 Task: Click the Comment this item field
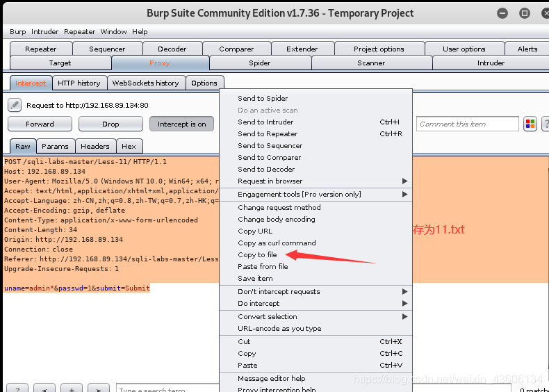click(467, 124)
